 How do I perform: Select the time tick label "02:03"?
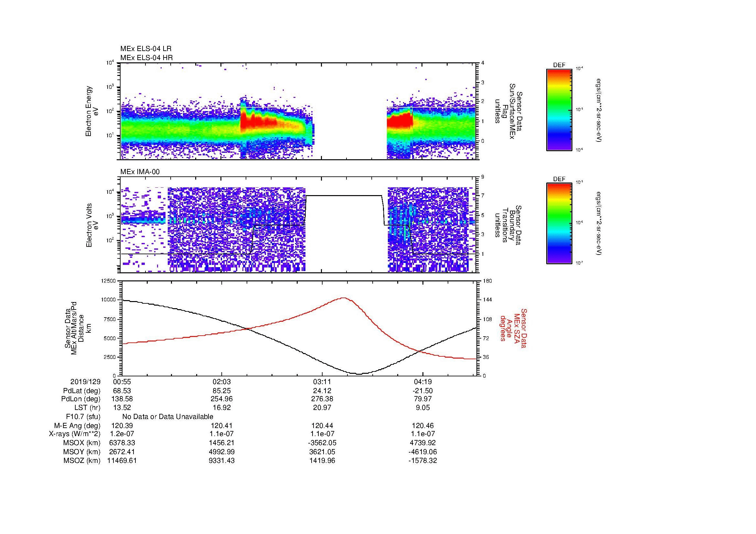click(x=222, y=382)
